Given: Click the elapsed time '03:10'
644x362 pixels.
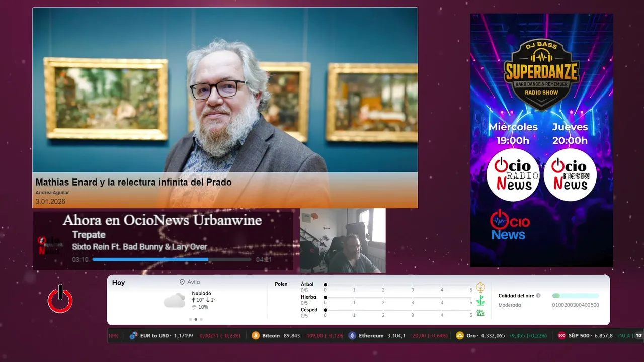Looking at the screenshot, I should point(80,260).
